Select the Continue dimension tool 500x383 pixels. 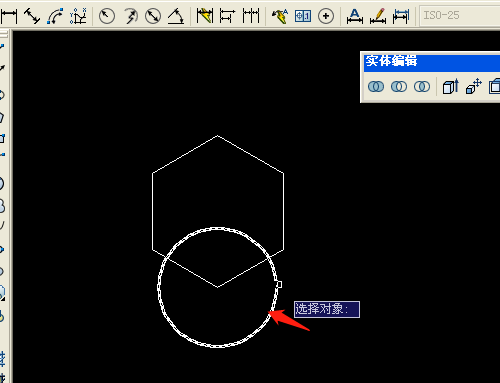[x=251, y=16]
